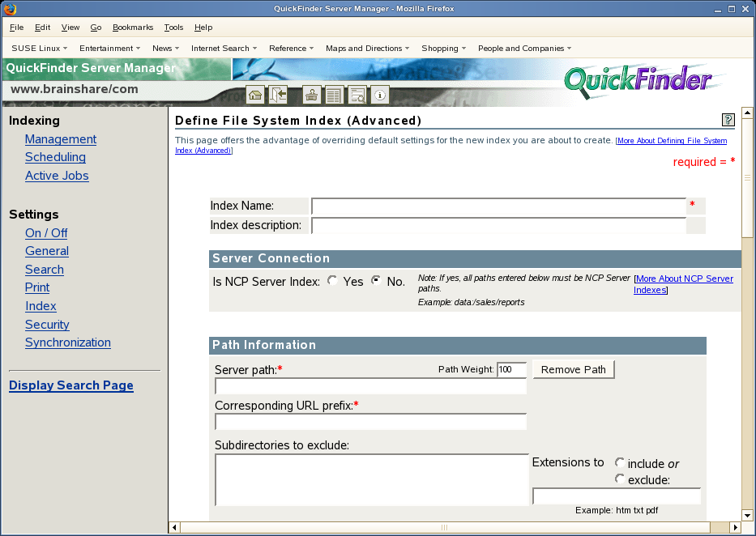Open the Management link under Indexing

[x=61, y=139]
